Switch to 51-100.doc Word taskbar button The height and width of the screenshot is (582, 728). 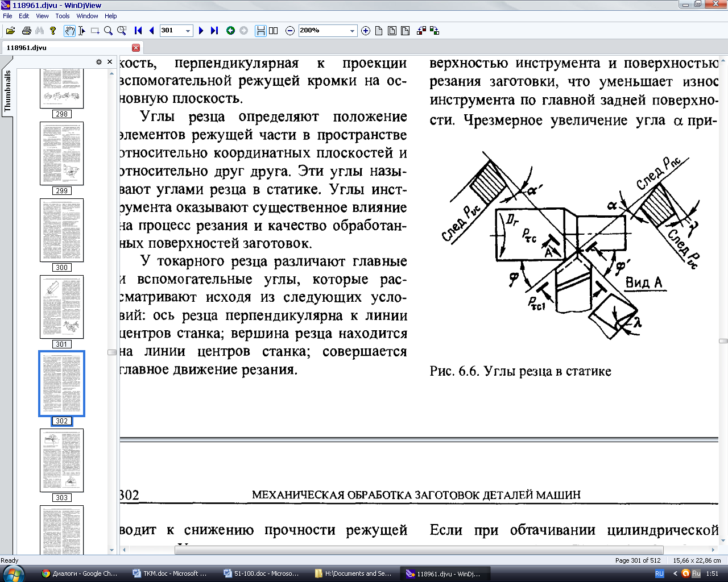point(262,573)
